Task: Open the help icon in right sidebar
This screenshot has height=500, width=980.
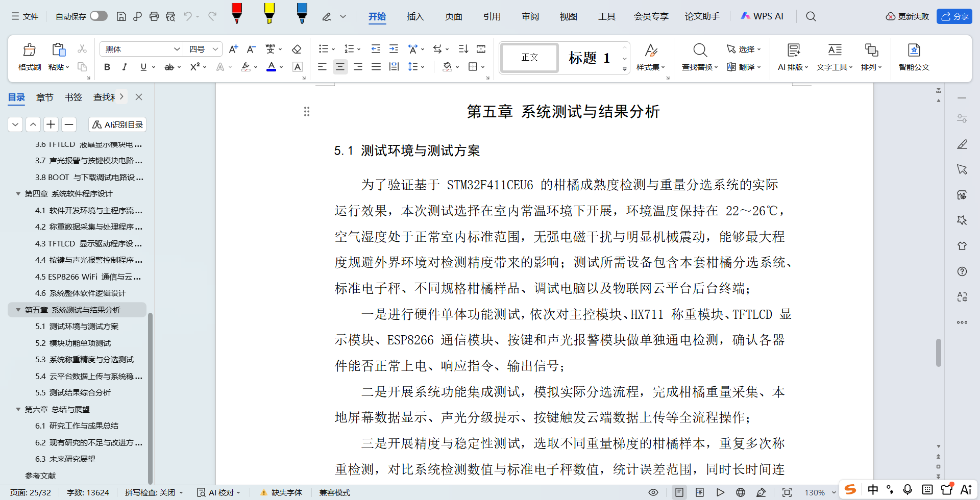Action: pyautogui.click(x=962, y=271)
